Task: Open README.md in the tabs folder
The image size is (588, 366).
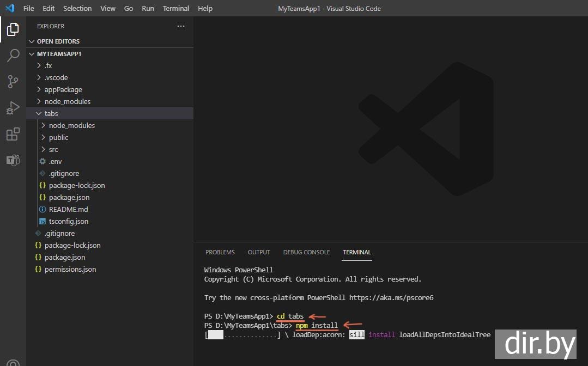Action: pos(68,209)
